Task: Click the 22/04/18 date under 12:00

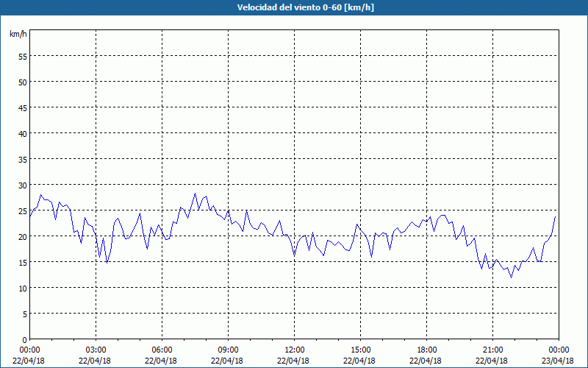Action: coord(293,361)
